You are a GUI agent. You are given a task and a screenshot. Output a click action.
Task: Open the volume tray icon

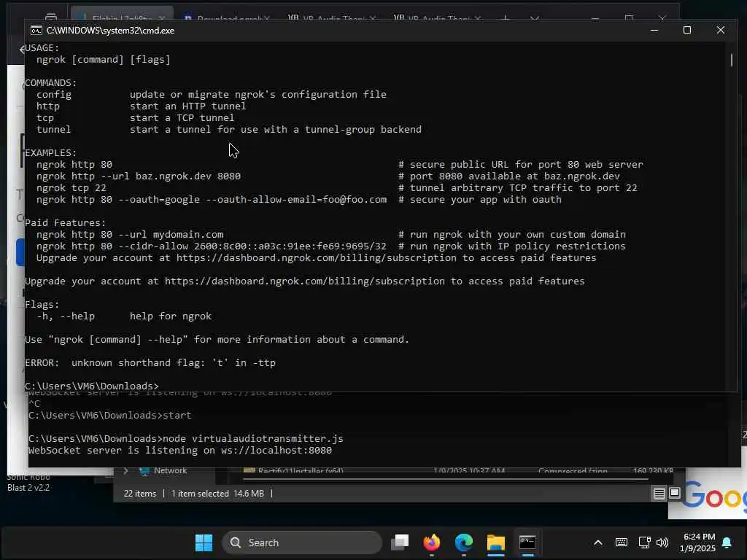(x=662, y=542)
